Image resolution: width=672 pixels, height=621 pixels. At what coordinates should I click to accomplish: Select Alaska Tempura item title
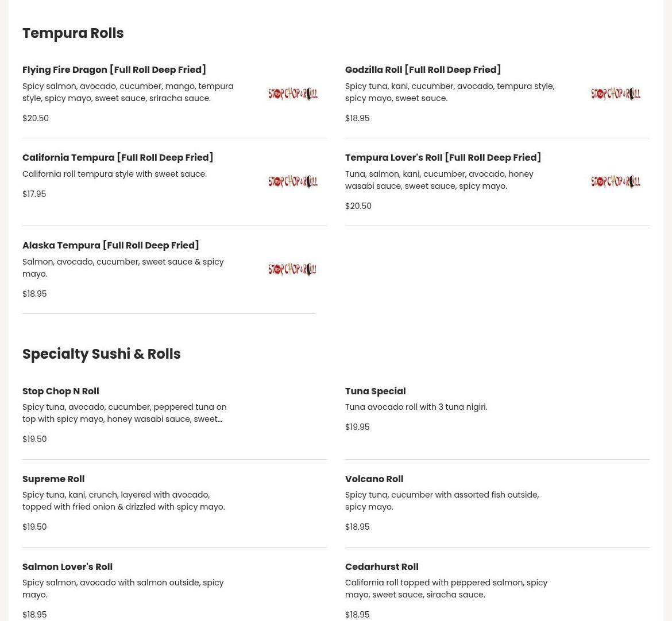pyautogui.click(x=110, y=245)
